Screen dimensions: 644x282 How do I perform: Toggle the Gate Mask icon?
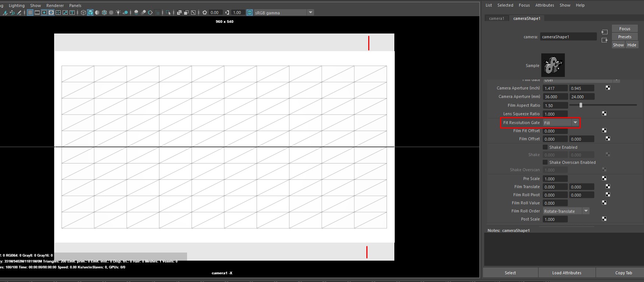pyautogui.click(x=51, y=13)
